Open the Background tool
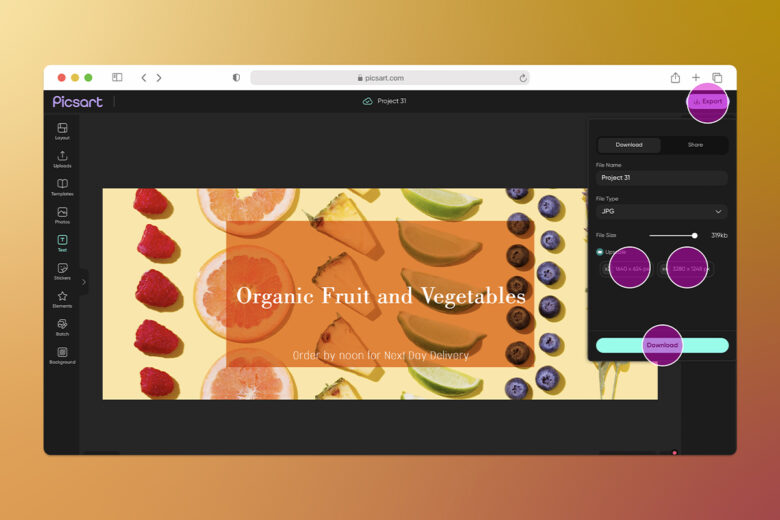Image resolution: width=780 pixels, height=520 pixels. point(62,356)
